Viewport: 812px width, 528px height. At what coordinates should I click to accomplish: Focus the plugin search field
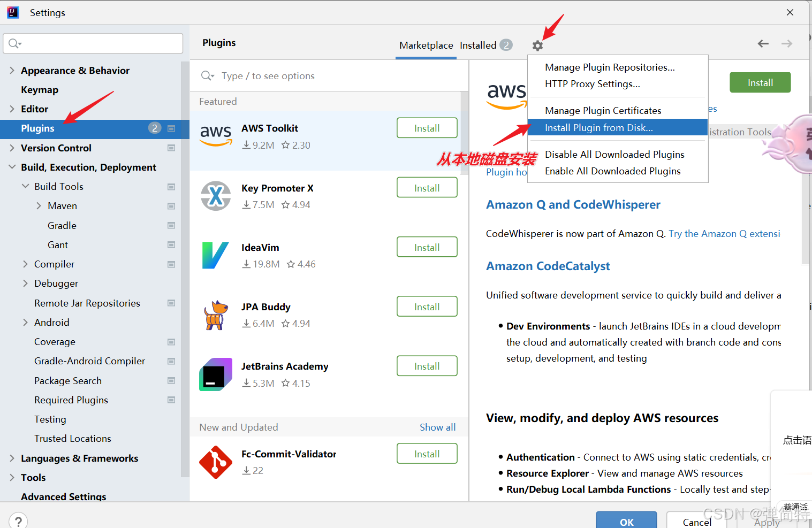click(x=329, y=76)
